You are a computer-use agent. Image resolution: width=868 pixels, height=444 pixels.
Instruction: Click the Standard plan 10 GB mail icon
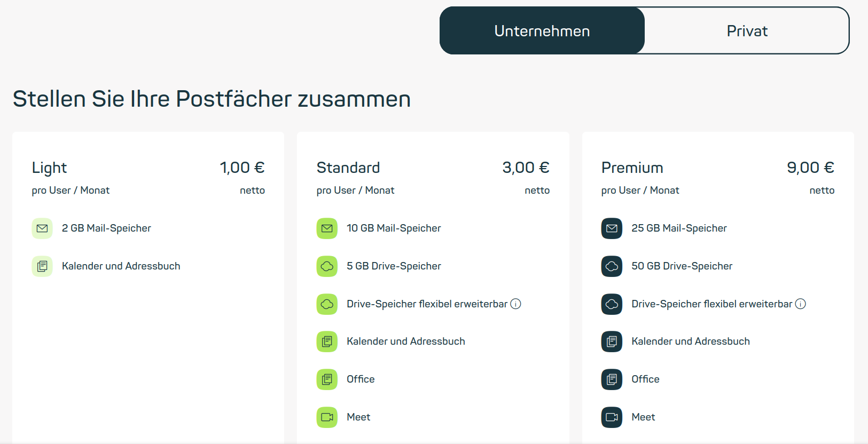click(327, 228)
